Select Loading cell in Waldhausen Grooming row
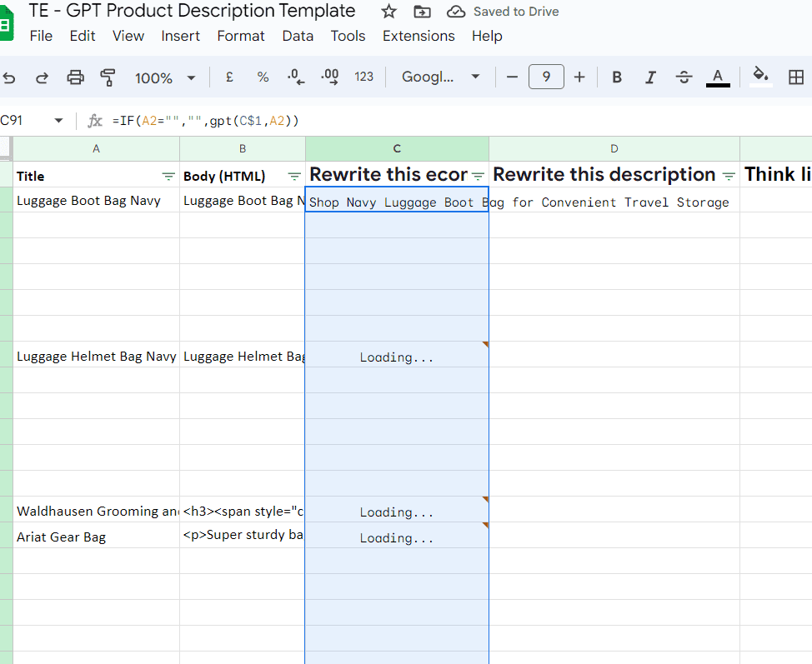The height and width of the screenshot is (664, 812). [397, 509]
